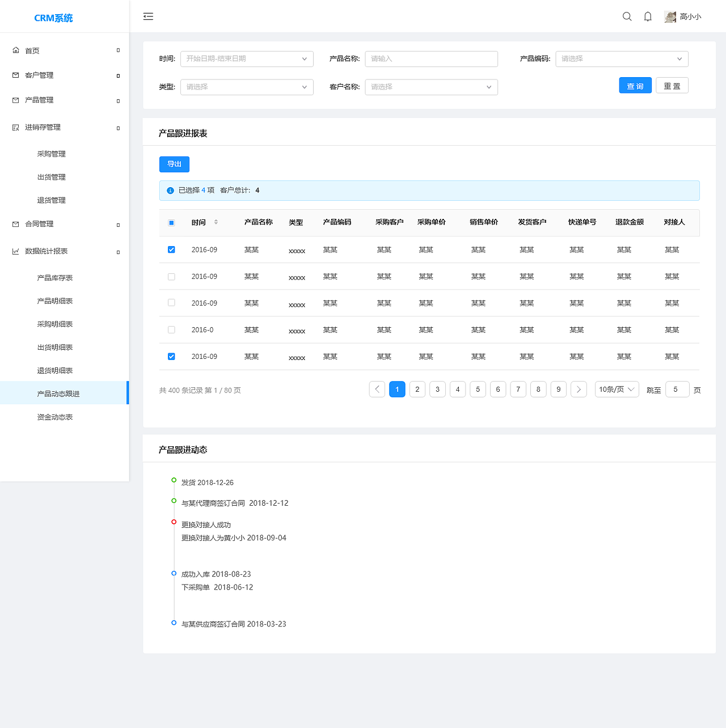Expand the 客户管理 menu arrow
This screenshot has height=728, width=726.
(118, 75)
